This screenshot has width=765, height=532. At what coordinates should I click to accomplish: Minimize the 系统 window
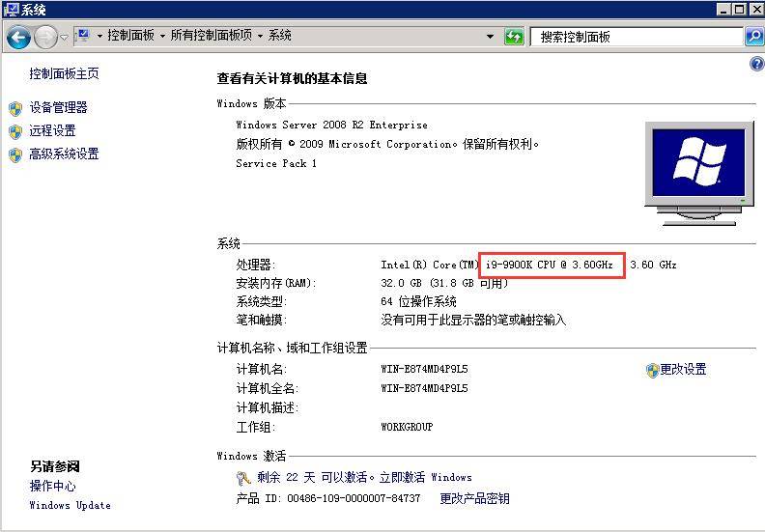click(724, 9)
